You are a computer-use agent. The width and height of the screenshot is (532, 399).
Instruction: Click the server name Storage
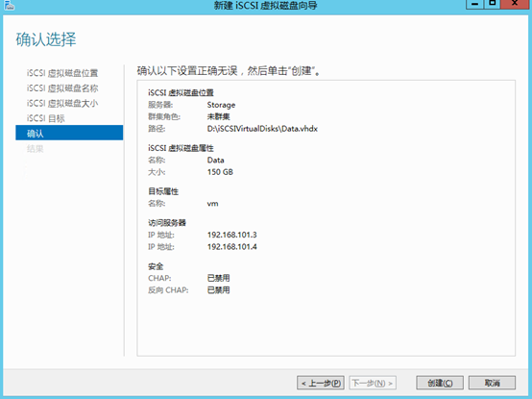click(x=221, y=105)
